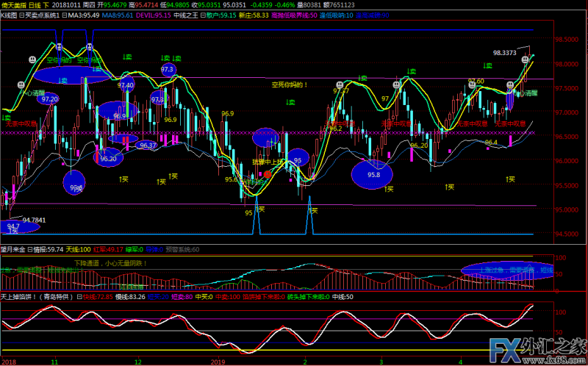588x366 pixels.
Task: Collapse the 望月来金 panel box before 情报
Action: (30, 249)
